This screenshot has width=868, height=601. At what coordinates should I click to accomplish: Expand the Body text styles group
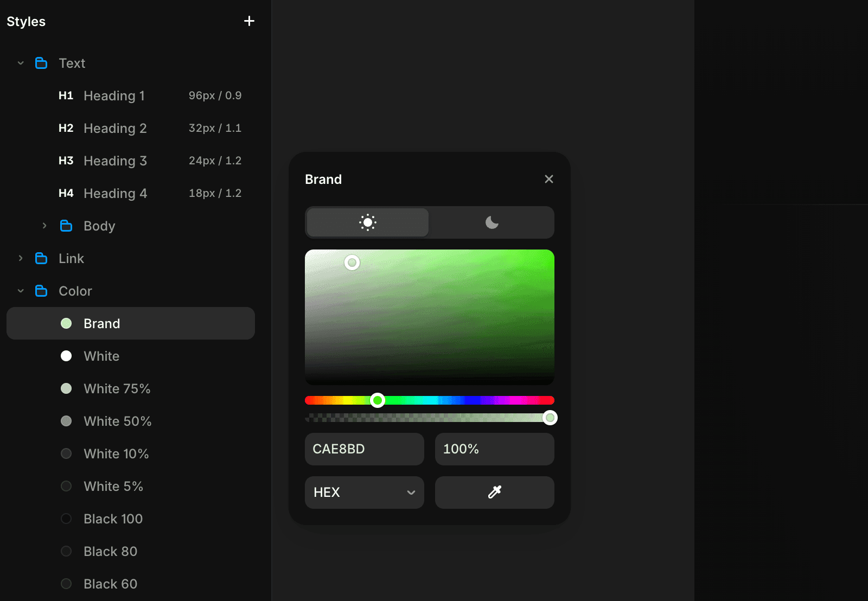coord(44,226)
